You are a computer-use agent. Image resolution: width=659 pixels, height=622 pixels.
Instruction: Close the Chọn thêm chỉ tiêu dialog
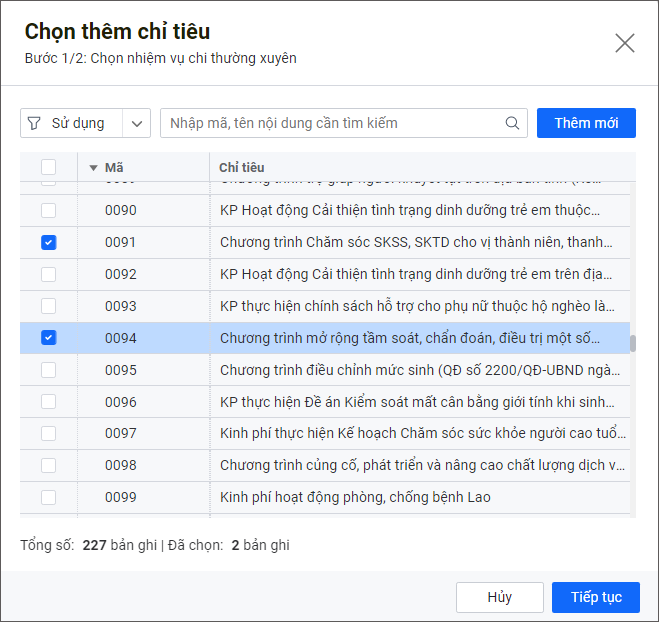pyautogui.click(x=625, y=42)
